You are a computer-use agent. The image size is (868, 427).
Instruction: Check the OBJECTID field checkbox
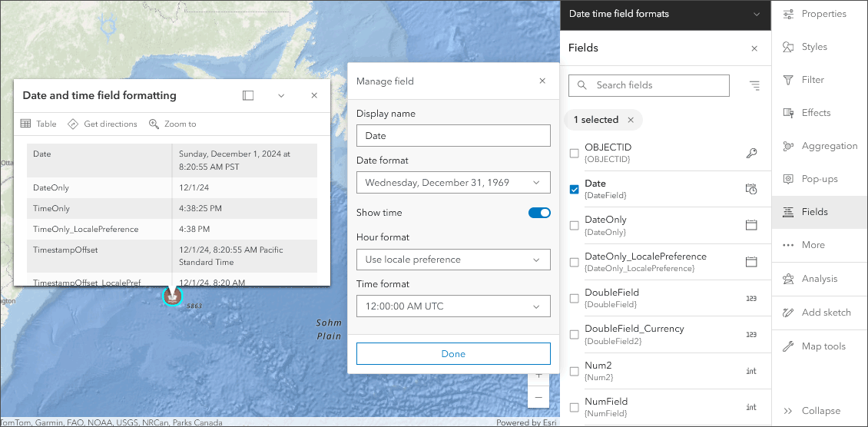(x=574, y=153)
